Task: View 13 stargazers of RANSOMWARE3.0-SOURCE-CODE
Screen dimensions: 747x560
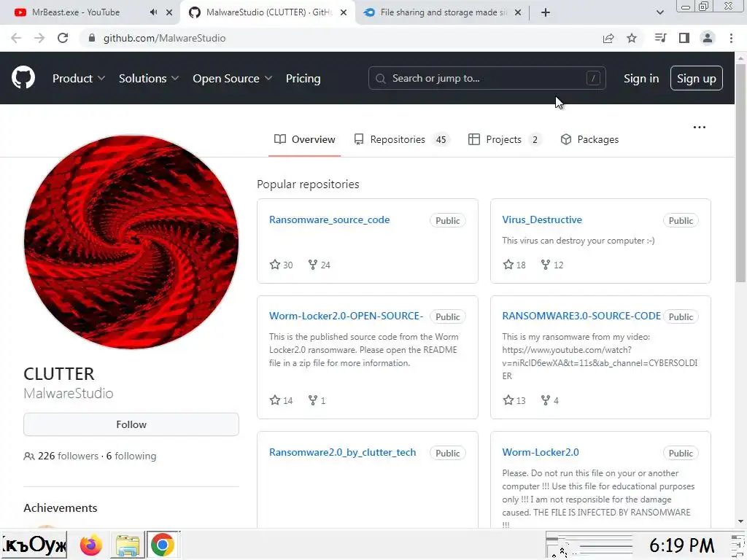Action: [x=514, y=400]
